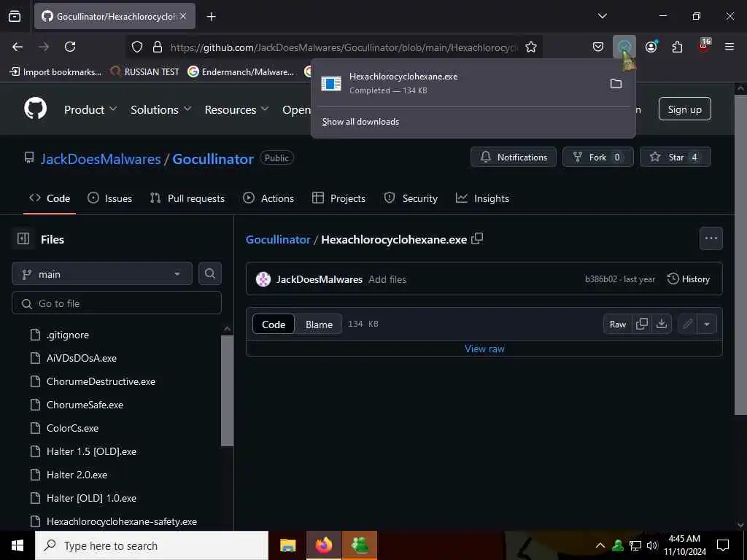Open the Insights tab

(x=482, y=198)
